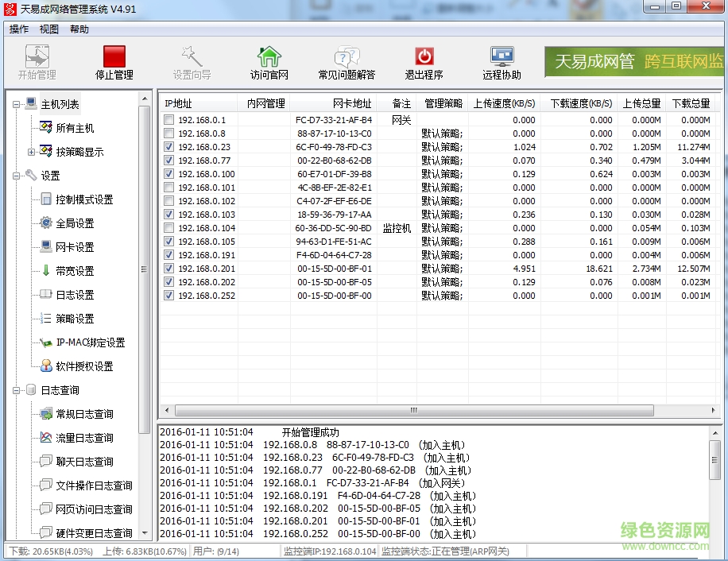Open the 视图 menu
Viewport: 728px width, 561px height.
(48, 29)
